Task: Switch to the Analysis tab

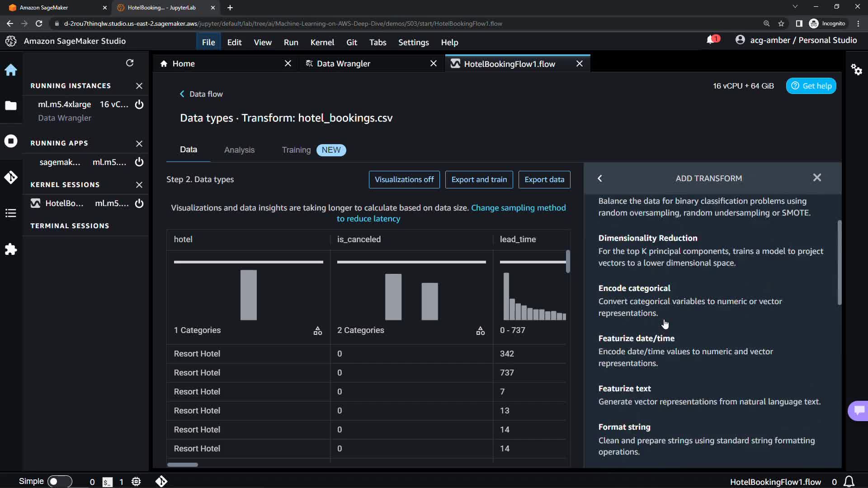Action: 239,150
